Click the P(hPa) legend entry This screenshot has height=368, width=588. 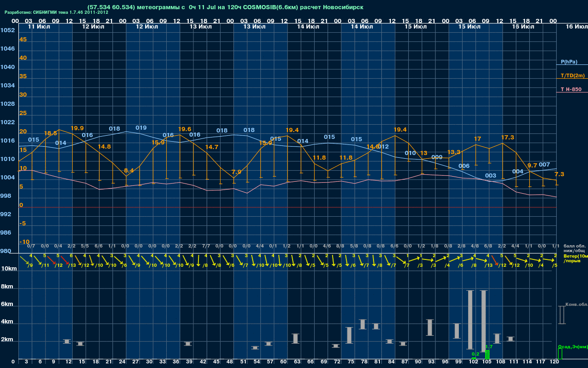pos(569,62)
